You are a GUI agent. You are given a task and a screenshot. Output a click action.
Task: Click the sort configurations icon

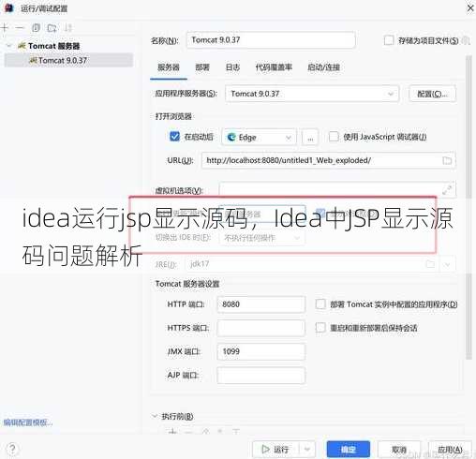pos(68,28)
